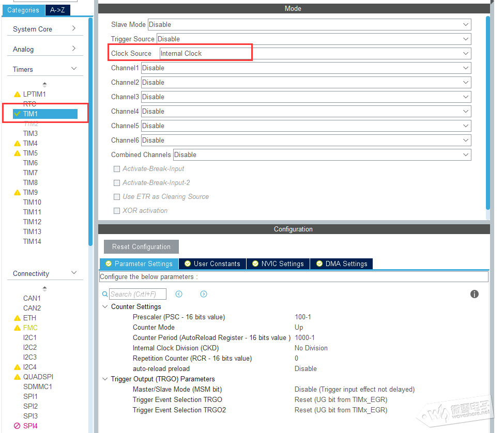
Task: Check Use ETR as Clearing Source
Action: [117, 197]
